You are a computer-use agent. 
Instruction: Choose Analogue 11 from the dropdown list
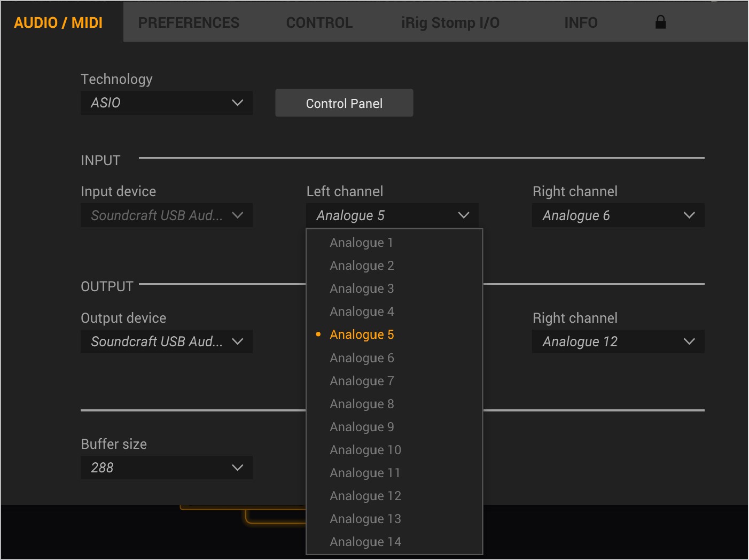[365, 473]
